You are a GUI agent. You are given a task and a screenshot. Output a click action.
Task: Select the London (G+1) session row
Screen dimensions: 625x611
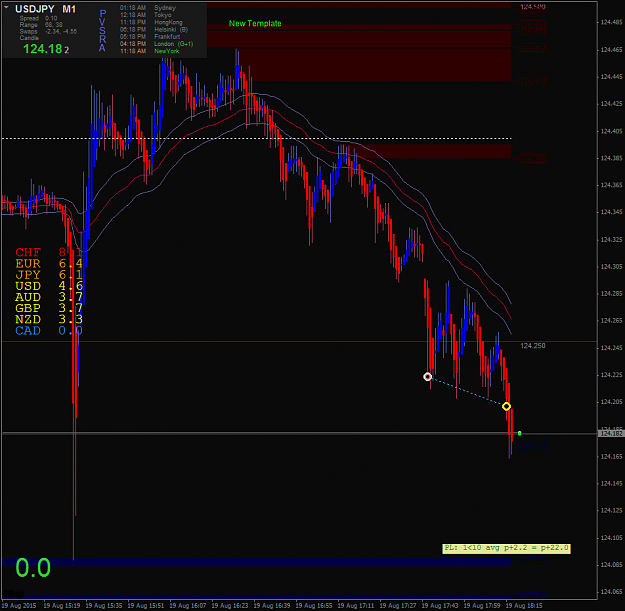coord(157,44)
